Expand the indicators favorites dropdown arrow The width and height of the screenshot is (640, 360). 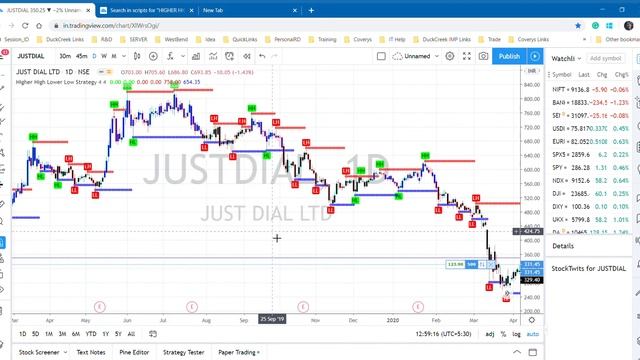[x=183, y=56]
